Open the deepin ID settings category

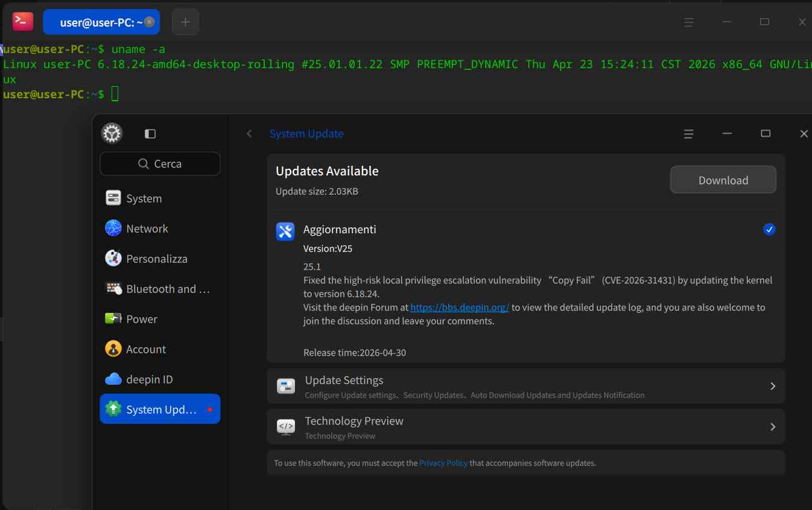(x=160, y=379)
